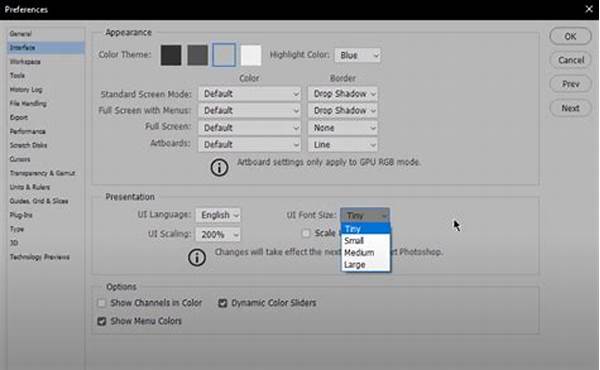Open Standard Screen Mode color dropdown
The height and width of the screenshot is (370, 600).
pos(249,94)
